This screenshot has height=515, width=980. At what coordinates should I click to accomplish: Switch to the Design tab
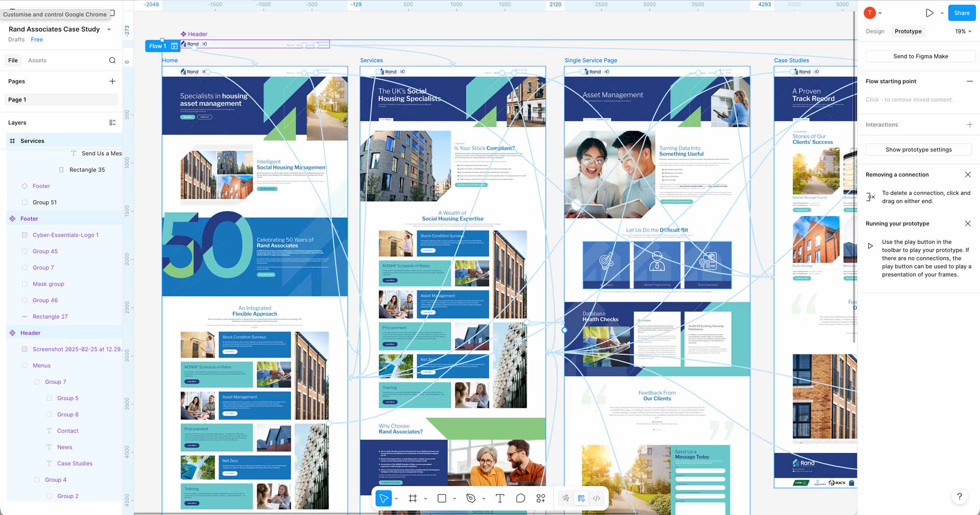click(875, 31)
